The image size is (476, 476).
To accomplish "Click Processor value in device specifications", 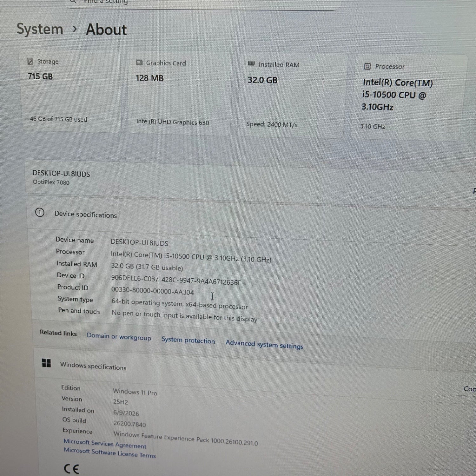I will tap(191, 256).
